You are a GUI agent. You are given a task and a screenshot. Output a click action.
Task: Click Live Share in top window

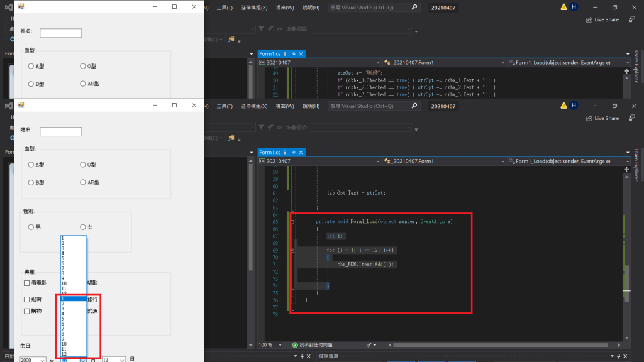(x=602, y=19)
